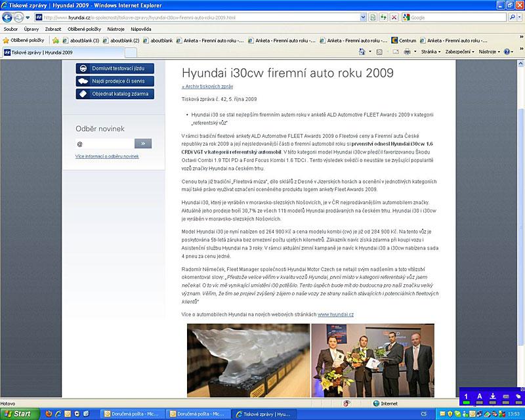Click the add to favorites bar star icon

[56, 41]
